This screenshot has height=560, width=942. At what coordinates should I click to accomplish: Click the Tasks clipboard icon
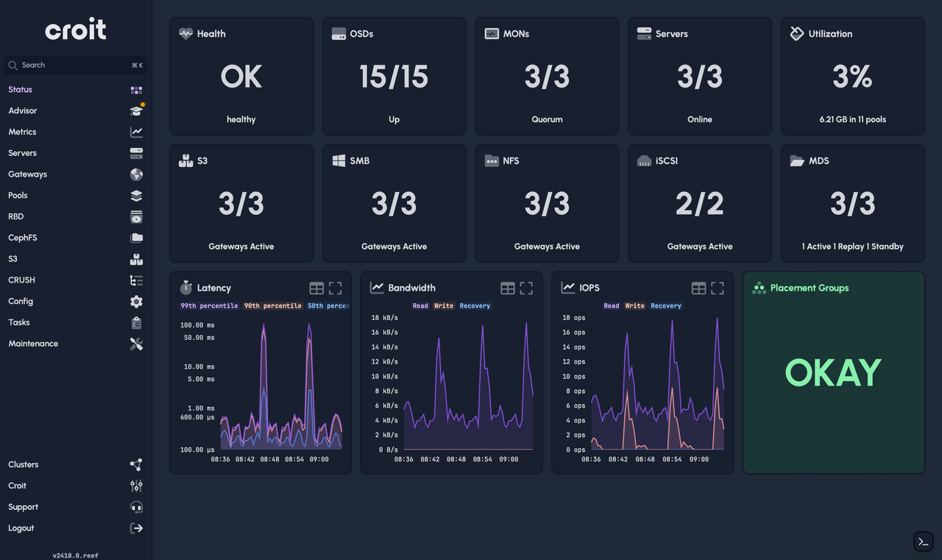(136, 323)
